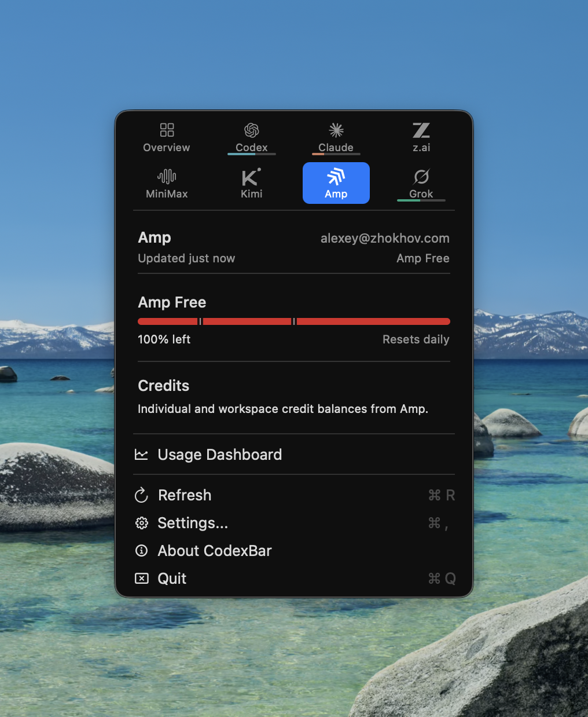Click the 'Resets daily' text
The width and height of the screenshot is (588, 717).
pos(416,339)
